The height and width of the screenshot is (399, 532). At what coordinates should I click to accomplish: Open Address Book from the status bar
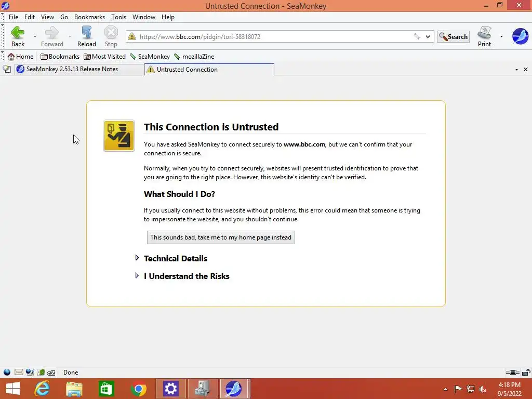point(41,372)
